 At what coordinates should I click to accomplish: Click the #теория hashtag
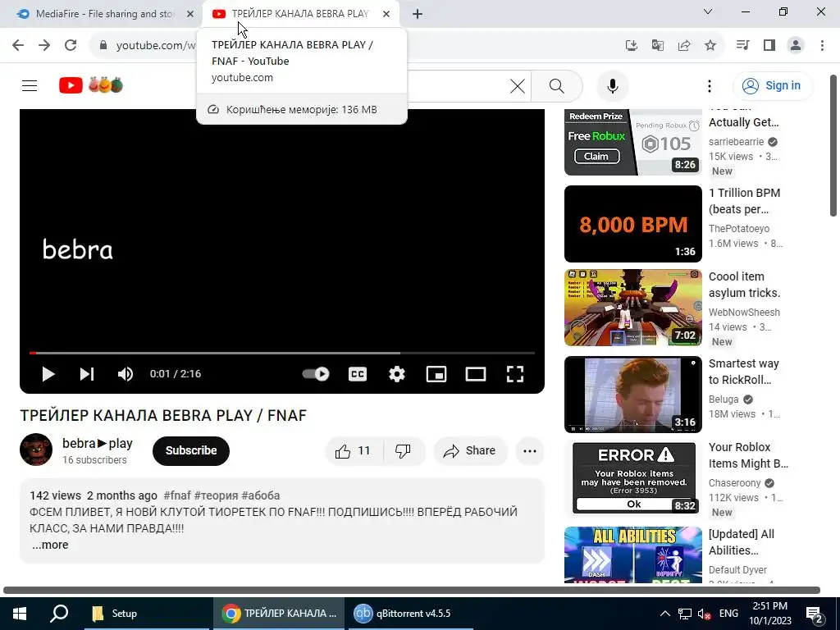[216, 495]
